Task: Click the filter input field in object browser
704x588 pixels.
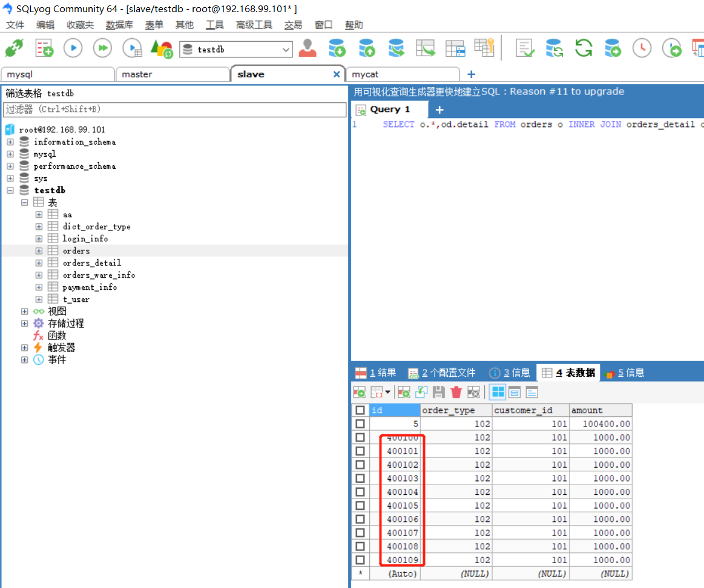Action: [174, 109]
